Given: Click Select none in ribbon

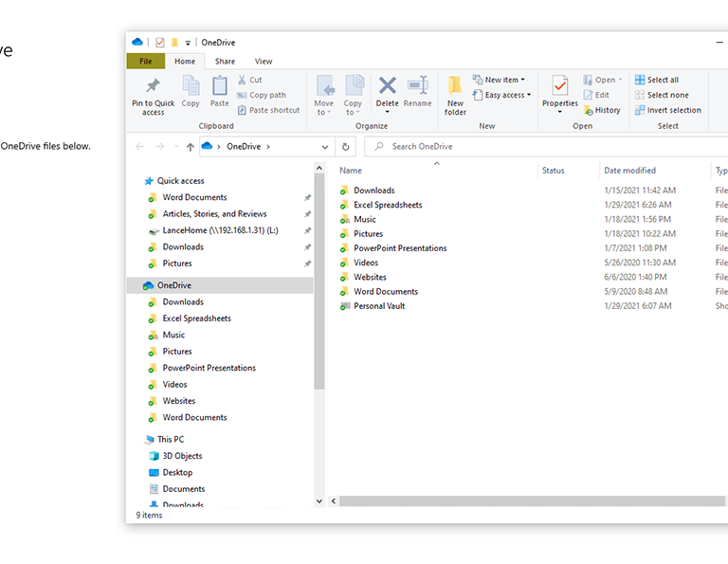Looking at the screenshot, I should pyautogui.click(x=662, y=95).
